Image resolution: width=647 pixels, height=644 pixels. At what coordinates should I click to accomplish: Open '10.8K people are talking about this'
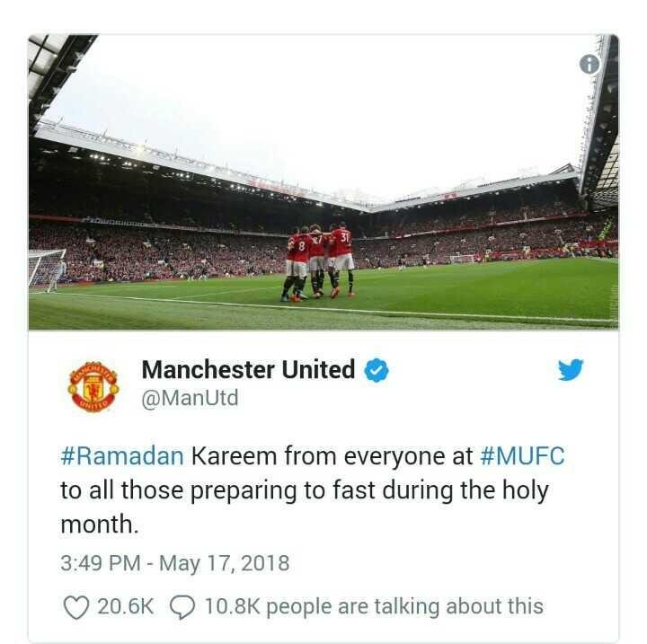(x=374, y=607)
